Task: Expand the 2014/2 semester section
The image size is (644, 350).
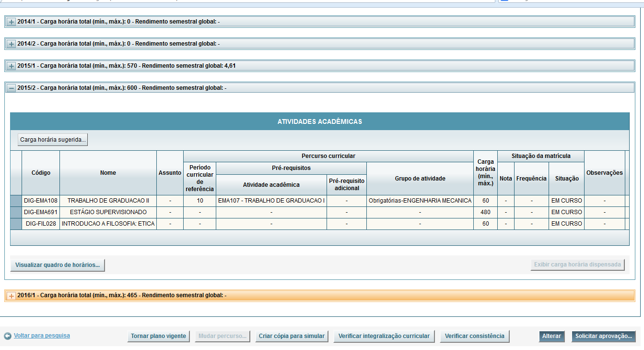Action: pyautogui.click(x=12, y=44)
